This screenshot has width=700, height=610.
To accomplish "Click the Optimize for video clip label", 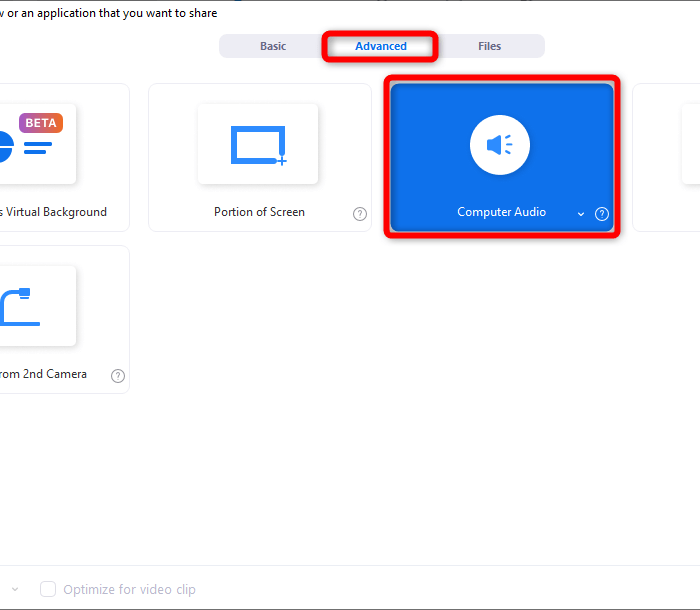I will point(129,589).
